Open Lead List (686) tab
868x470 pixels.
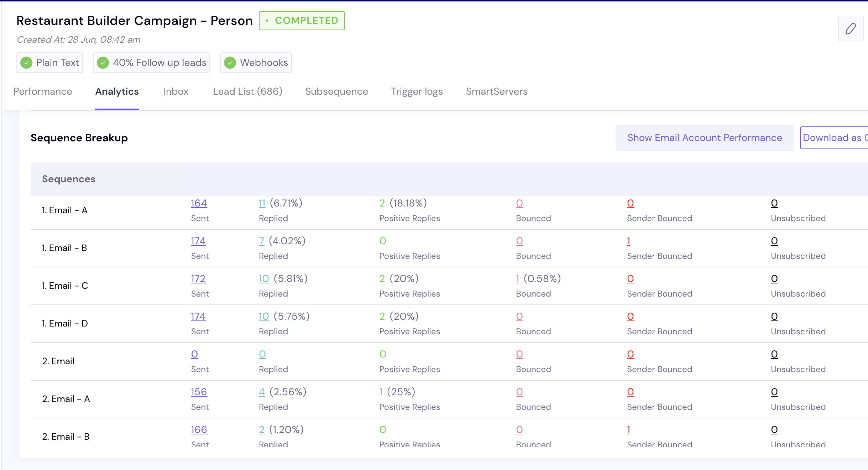click(x=247, y=92)
